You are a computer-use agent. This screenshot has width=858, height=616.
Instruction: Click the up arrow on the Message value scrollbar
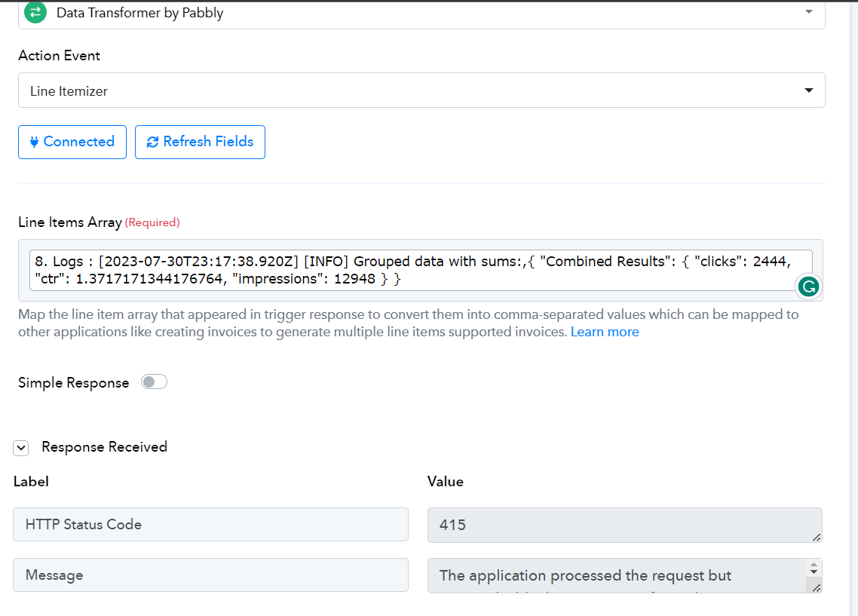814,565
